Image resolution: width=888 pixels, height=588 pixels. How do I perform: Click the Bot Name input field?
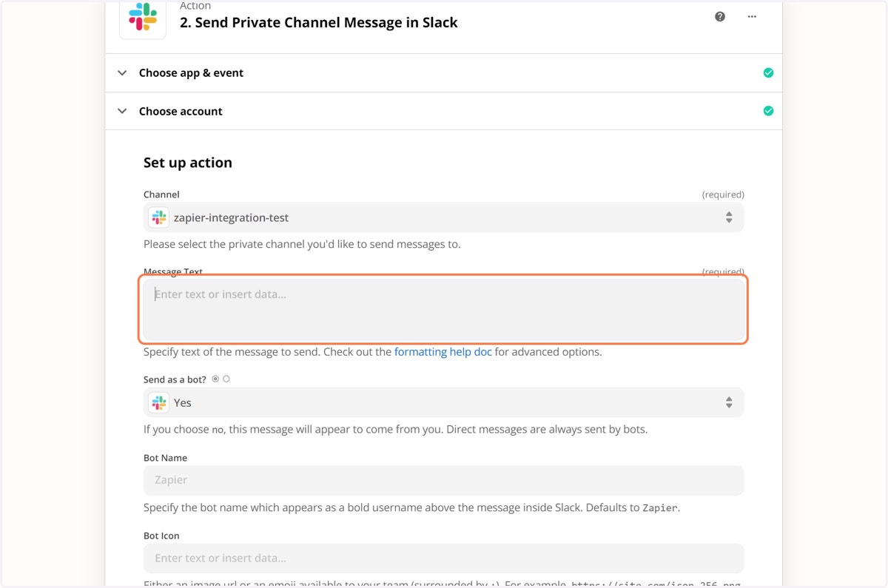pyautogui.click(x=444, y=480)
